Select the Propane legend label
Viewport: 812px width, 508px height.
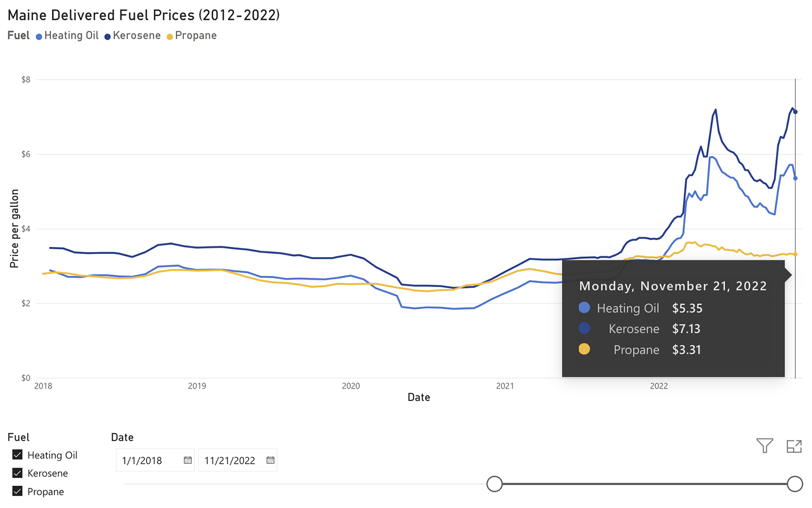point(196,36)
